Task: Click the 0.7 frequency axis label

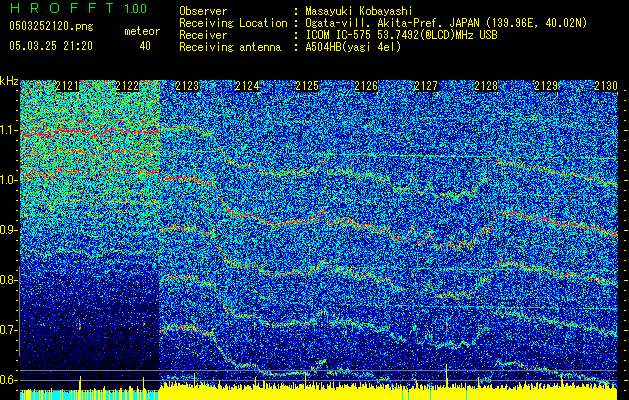Action: tap(9, 330)
